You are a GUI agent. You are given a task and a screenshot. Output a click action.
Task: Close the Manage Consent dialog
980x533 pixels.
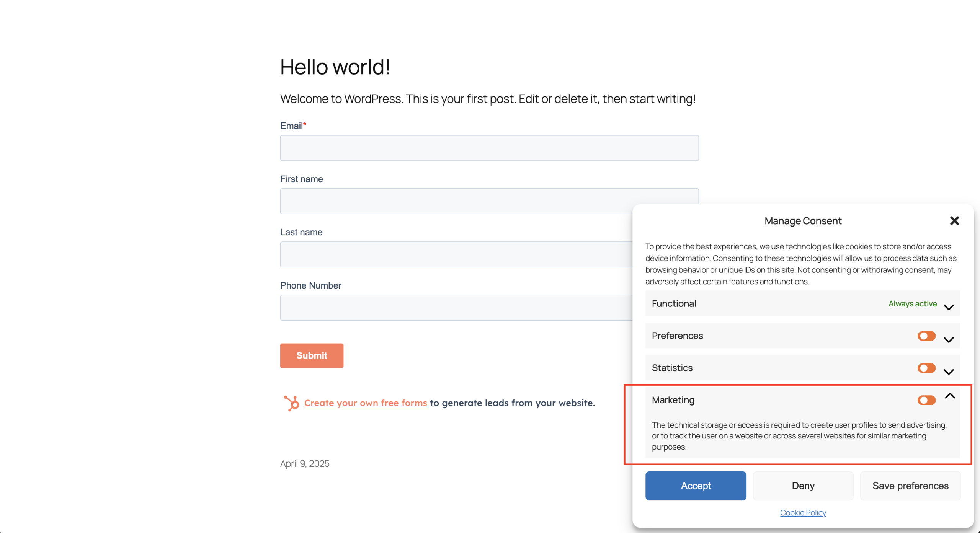pyautogui.click(x=954, y=221)
